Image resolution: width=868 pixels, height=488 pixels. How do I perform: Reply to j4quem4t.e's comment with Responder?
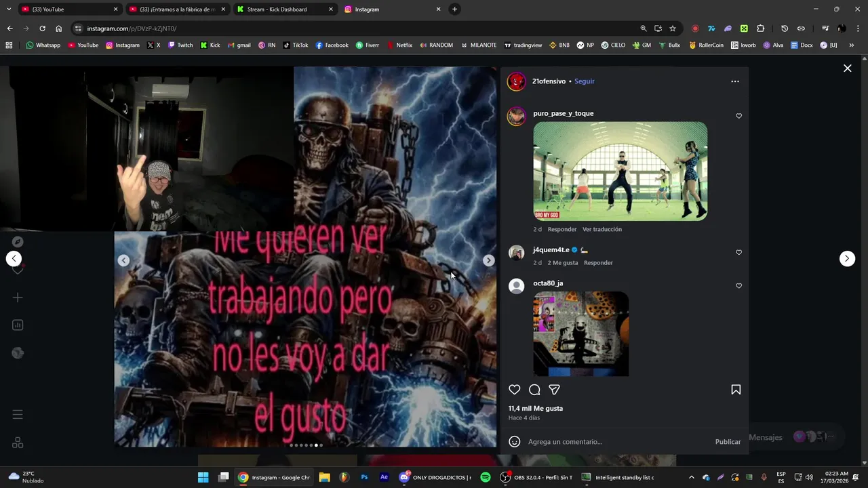[x=598, y=262]
